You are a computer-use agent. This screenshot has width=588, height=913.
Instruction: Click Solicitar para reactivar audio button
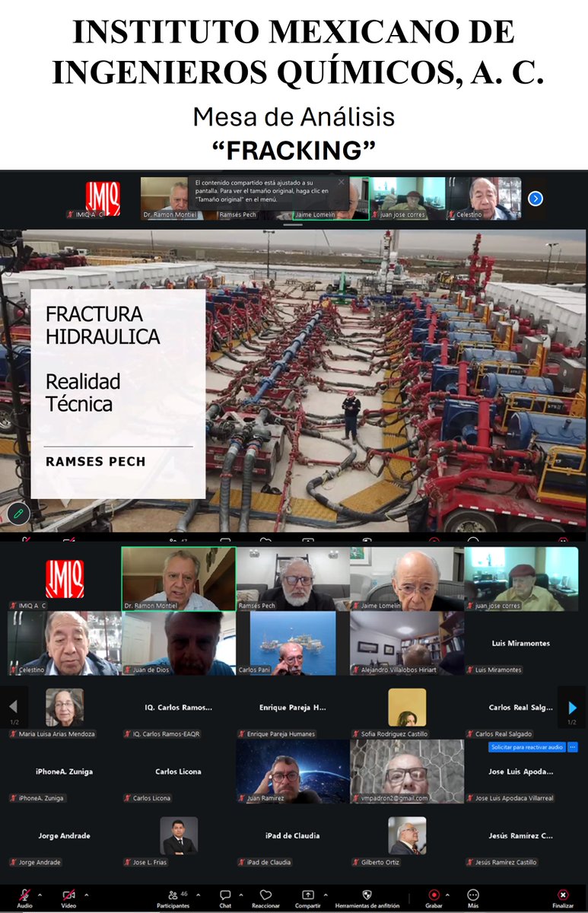[526, 747]
